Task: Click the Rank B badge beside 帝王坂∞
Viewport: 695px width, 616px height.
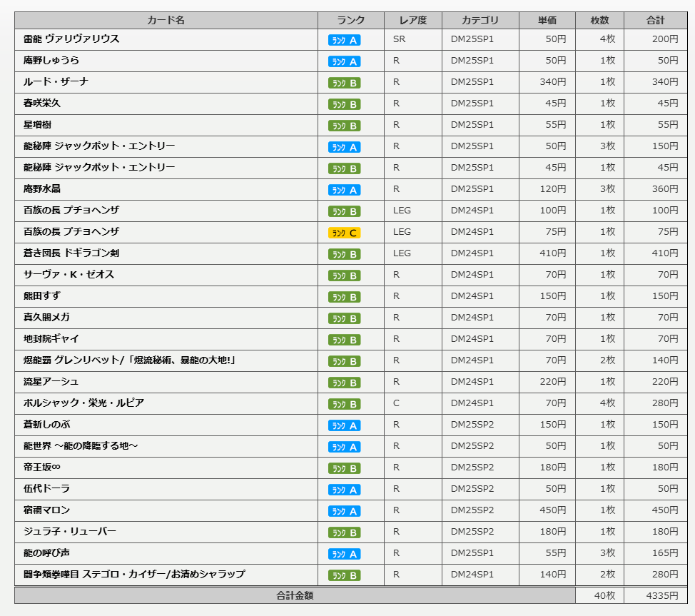Action: [345, 468]
